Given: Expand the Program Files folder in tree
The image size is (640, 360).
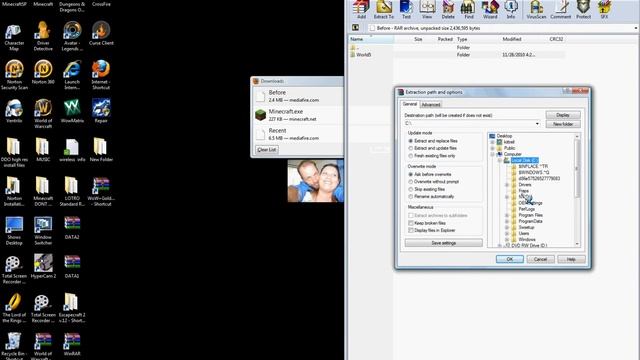Looking at the screenshot, I should coord(507,215).
